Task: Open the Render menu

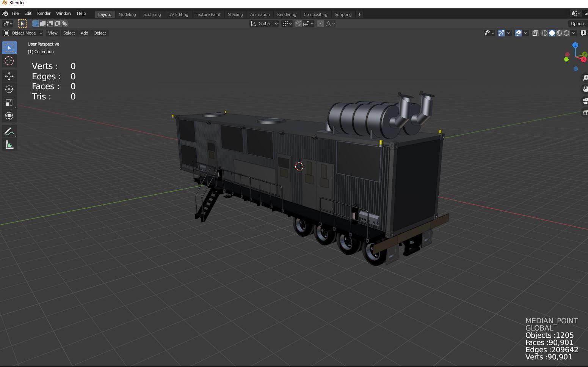Action: pyautogui.click(x=44, y=13)
